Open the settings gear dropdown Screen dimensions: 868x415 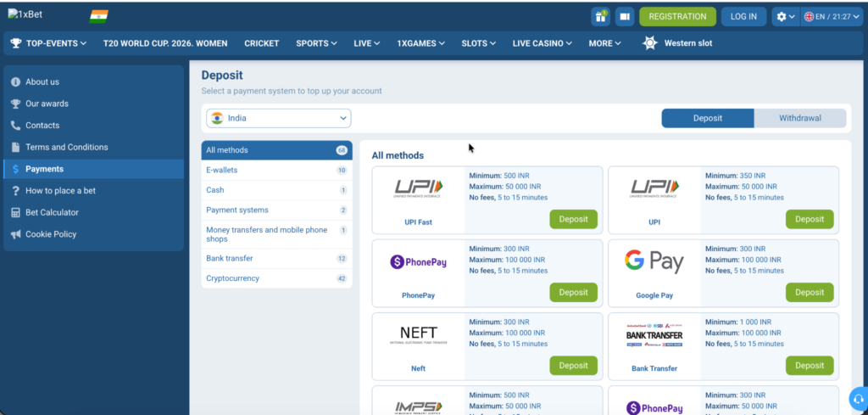tap(786, 17)
